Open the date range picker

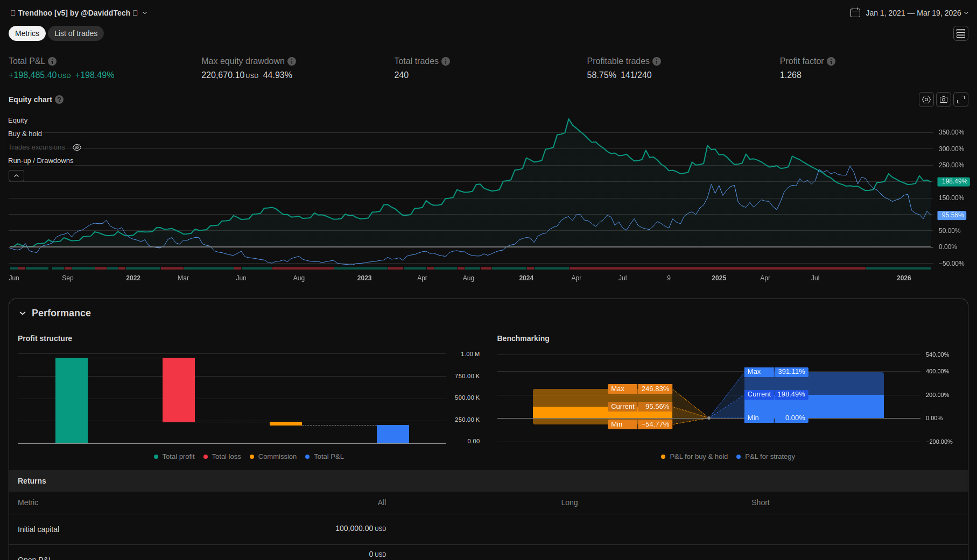click(909, 13)
